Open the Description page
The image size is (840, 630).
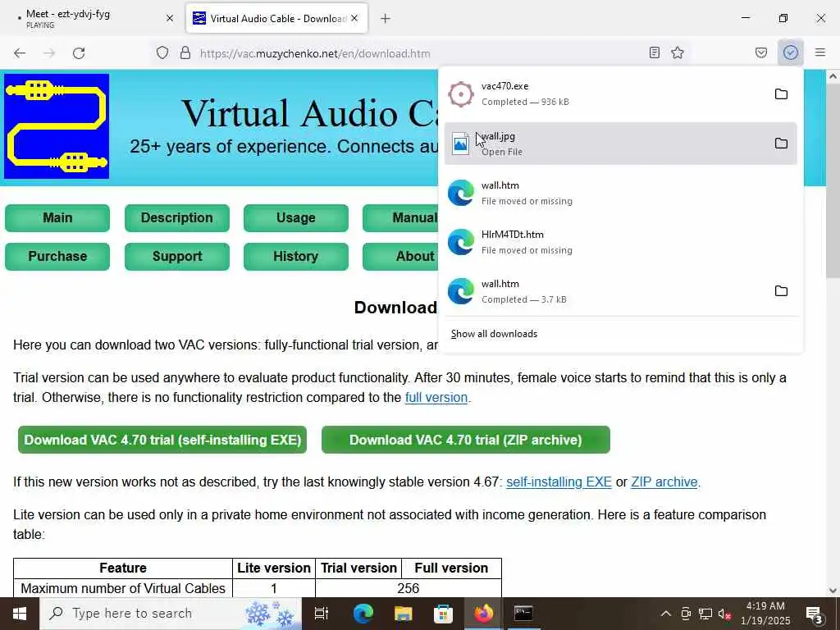tap(177, 218)
